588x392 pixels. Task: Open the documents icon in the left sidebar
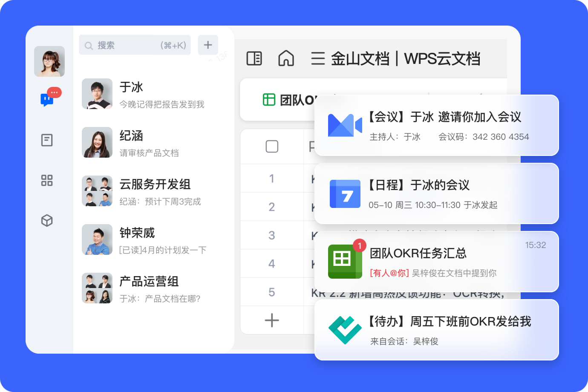(47, 140)
